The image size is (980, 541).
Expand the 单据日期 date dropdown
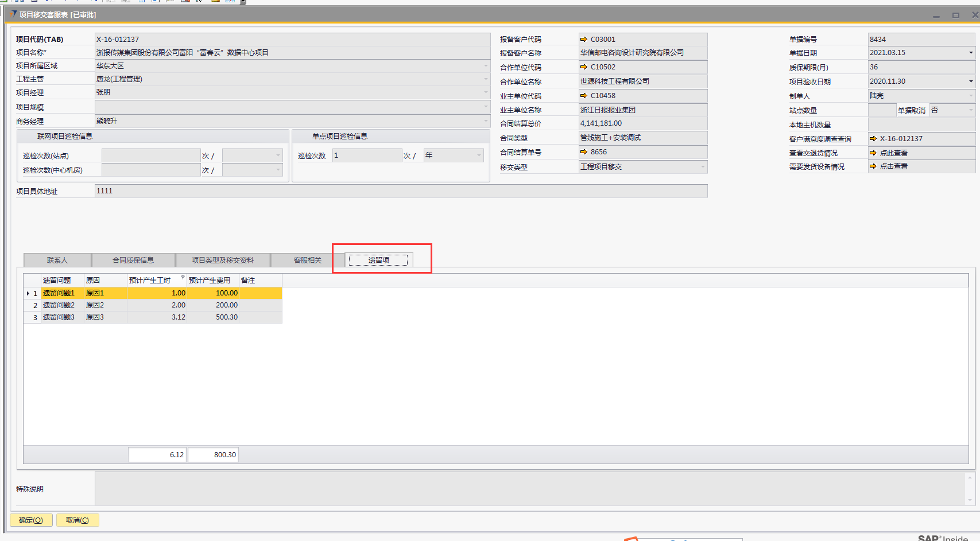[971, 53]
